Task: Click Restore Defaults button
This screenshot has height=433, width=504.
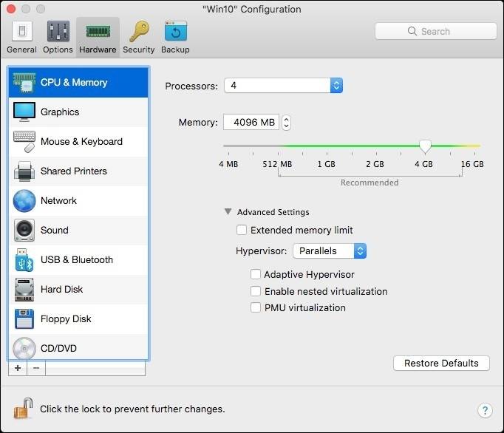Action: click(441, 363)
